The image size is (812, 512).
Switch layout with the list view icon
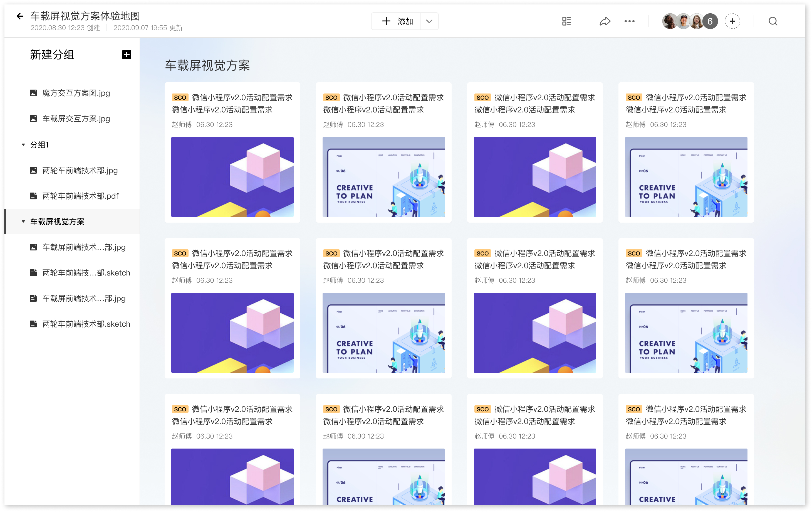[x=566, y=21]
